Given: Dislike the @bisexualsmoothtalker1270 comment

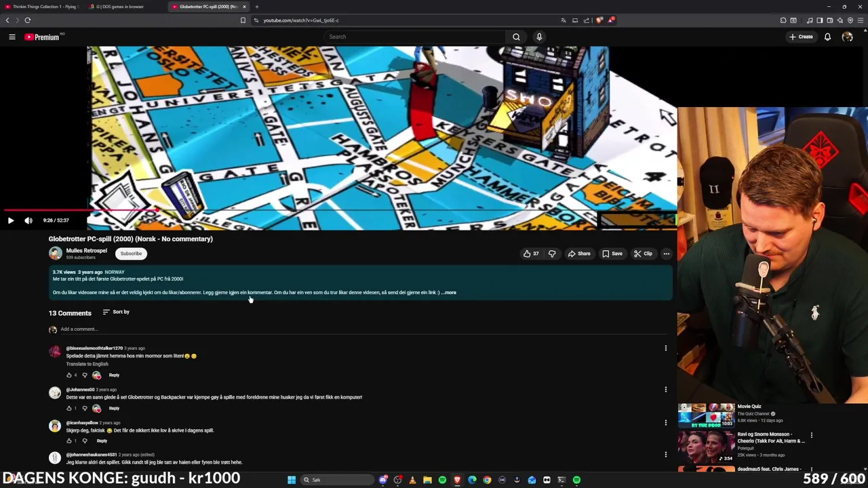Looking at the screenshot, I should coord(85,375).
